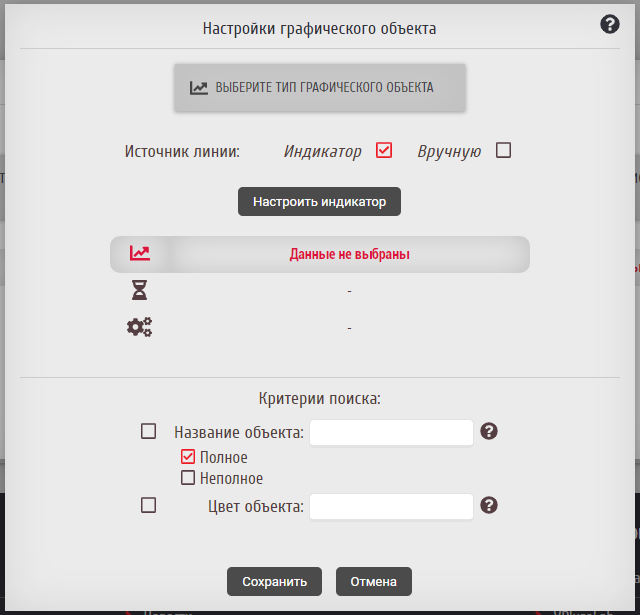640x615 pixels.
Task: Click the 'Название объекта' text field
Action: pos(391,432)
